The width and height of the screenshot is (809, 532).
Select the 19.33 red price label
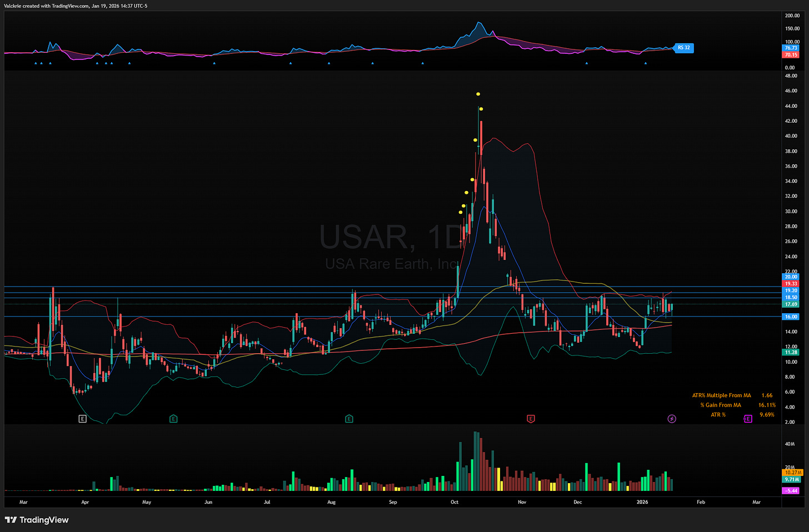click(x=791, y=284)
